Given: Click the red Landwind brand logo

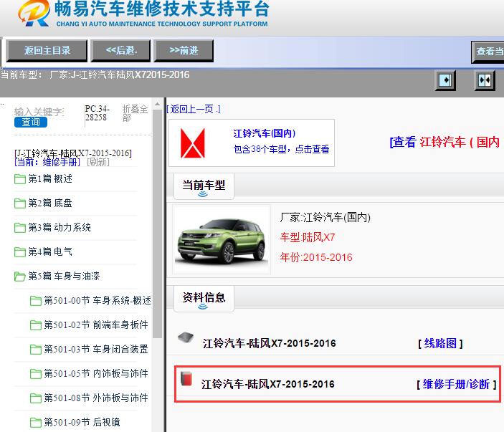Looking at the screenshot, I should 193,143.
